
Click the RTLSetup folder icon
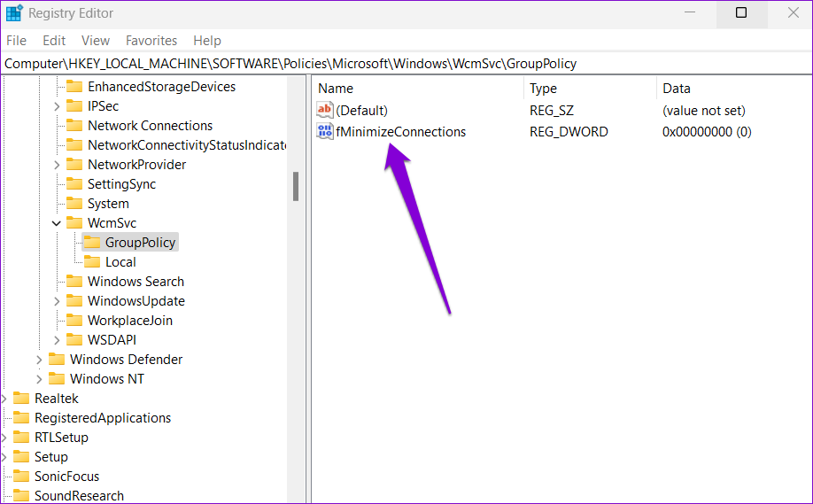pyautogui.click(x=21, y=437)
